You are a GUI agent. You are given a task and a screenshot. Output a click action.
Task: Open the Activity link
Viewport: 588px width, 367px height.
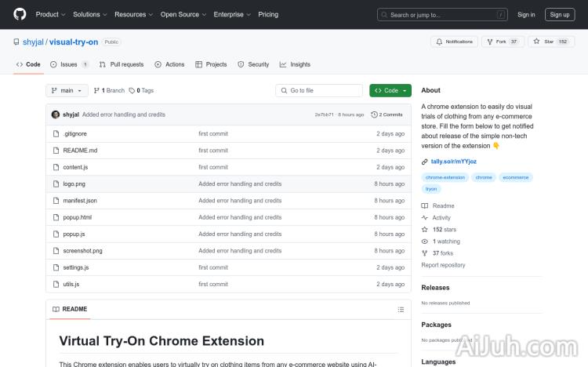(436, 218)
